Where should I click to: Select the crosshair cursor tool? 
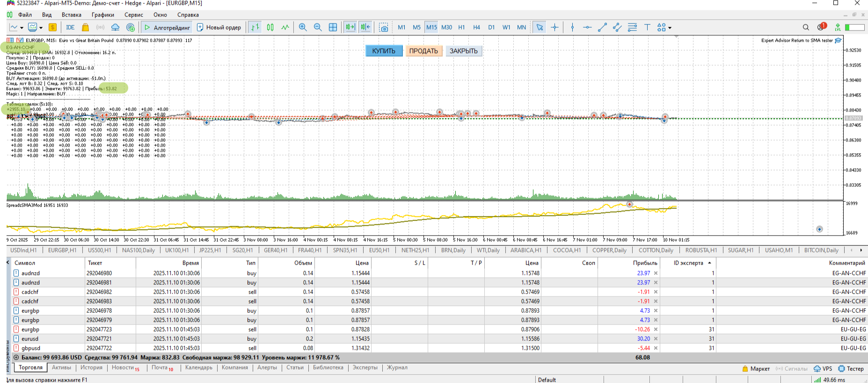[554, 27]
